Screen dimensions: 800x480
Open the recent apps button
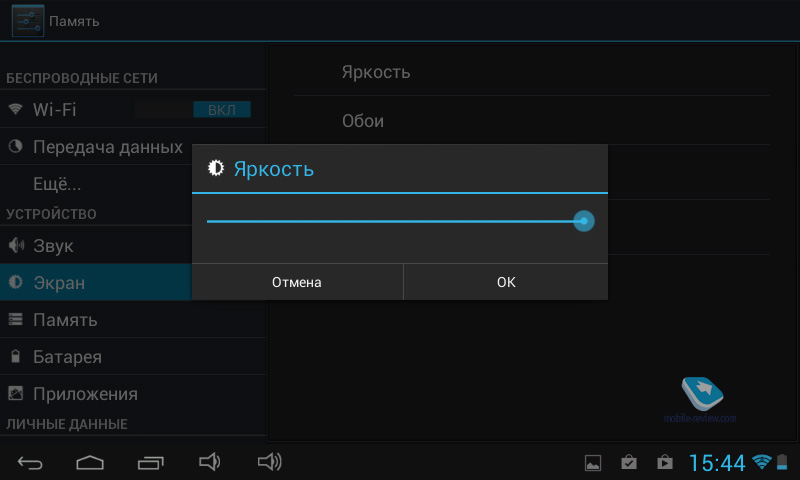click(x=151, y=463)
